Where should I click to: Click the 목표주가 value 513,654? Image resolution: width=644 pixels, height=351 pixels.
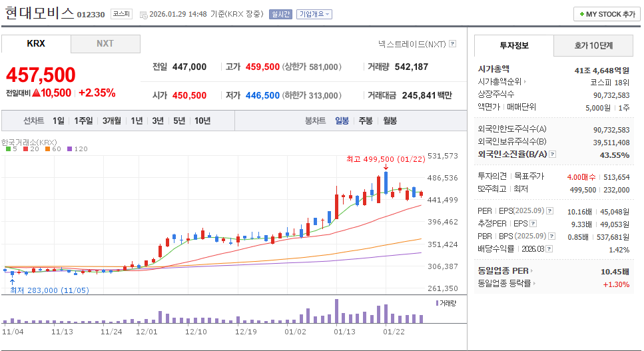(x=617, y=177)
